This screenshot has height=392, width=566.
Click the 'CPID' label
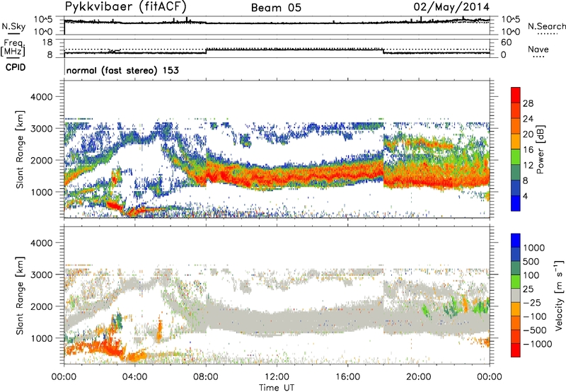pos(16,67)
